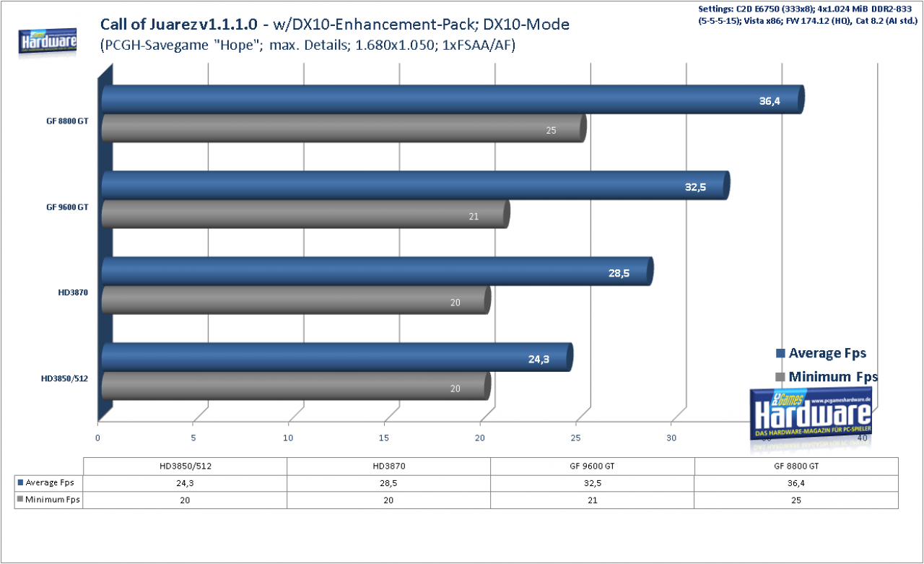Click the "HD3870" column header in the table

pos(389,466)
